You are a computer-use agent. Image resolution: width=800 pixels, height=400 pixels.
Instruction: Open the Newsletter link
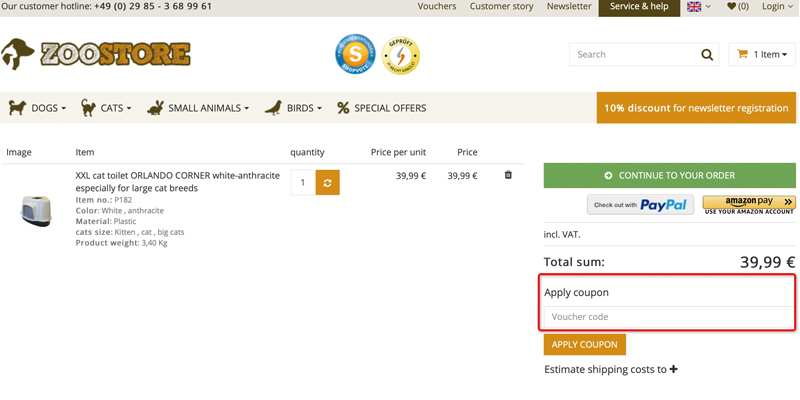coord(569,7)
